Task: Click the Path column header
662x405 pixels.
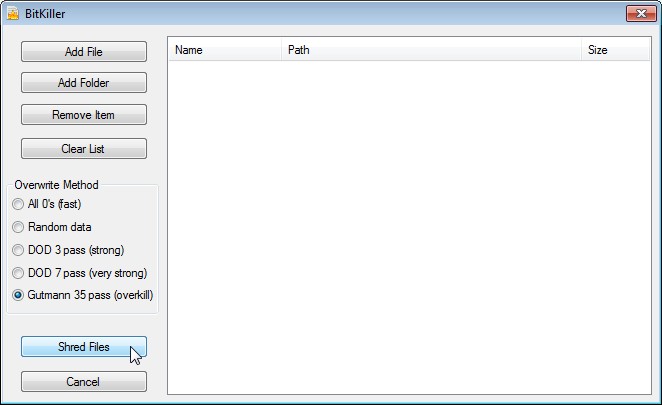Action: [430, 50]
